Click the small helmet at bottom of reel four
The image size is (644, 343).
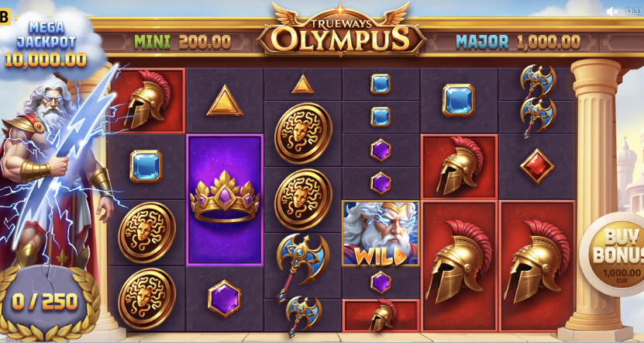[381, 315]
